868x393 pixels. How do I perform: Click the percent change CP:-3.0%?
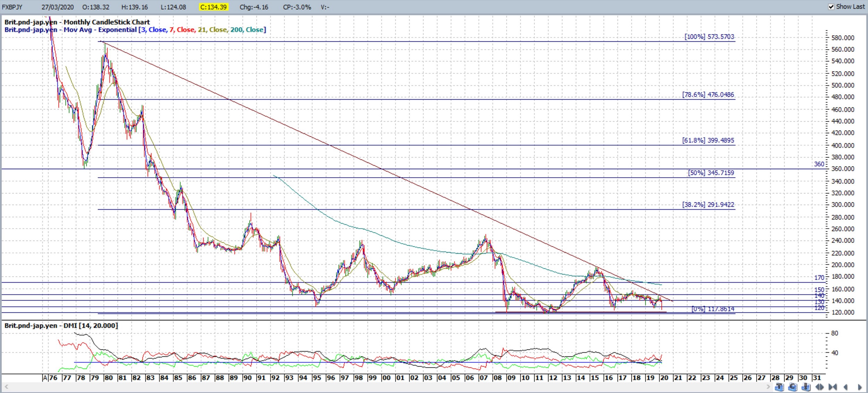(297, 7)
